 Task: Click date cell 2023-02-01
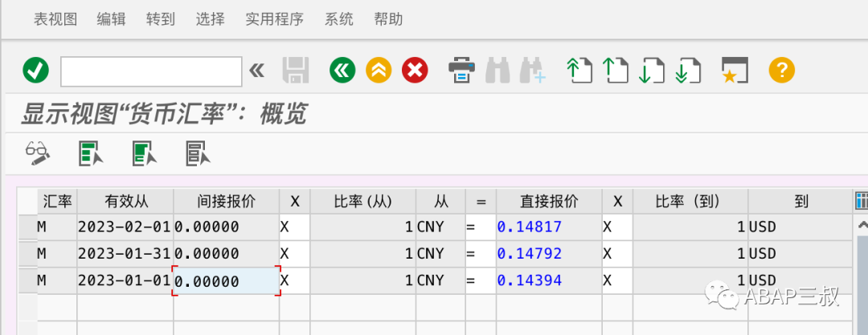(x=125, y=227)
